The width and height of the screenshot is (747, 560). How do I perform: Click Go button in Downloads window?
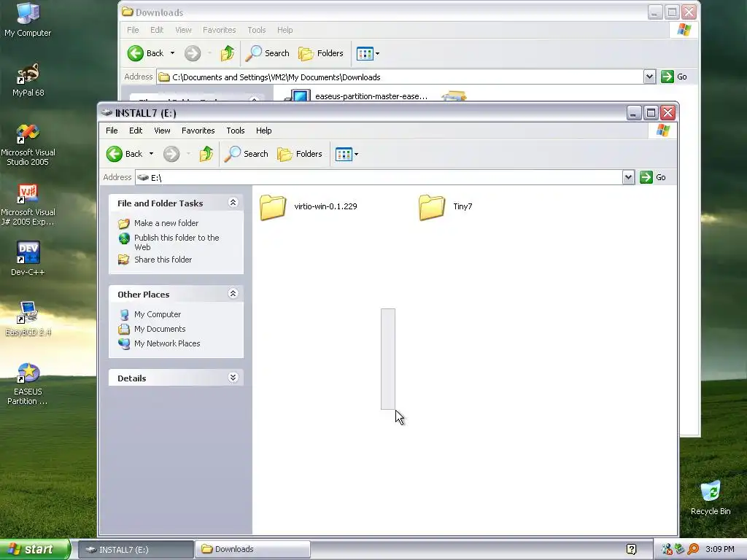click(674, 77)
